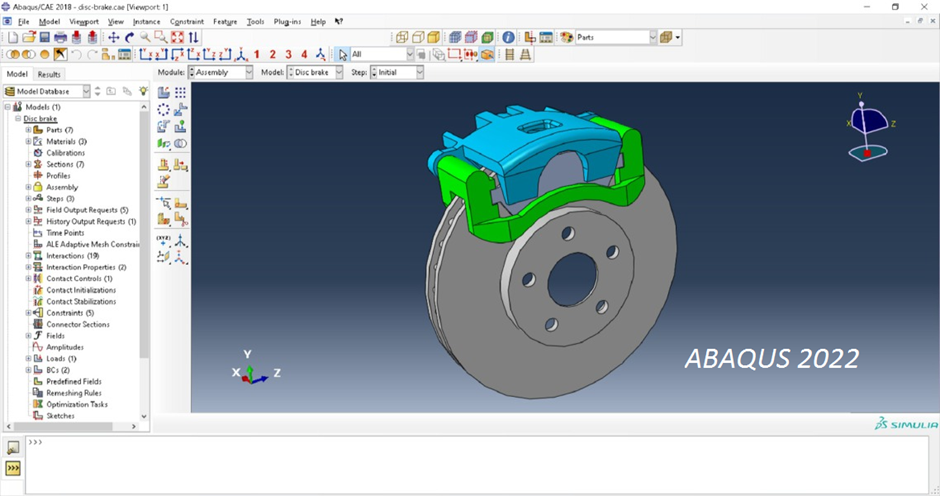
Task: Enable shaded render style
Action: 433,37
